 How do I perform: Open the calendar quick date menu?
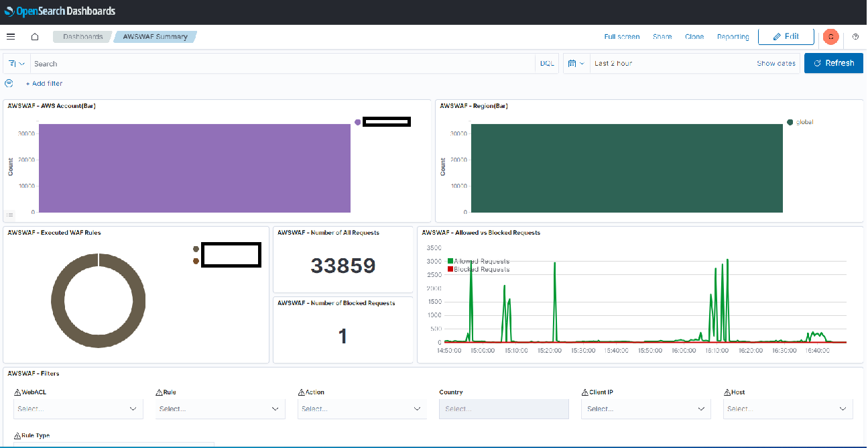coord(576,64)
